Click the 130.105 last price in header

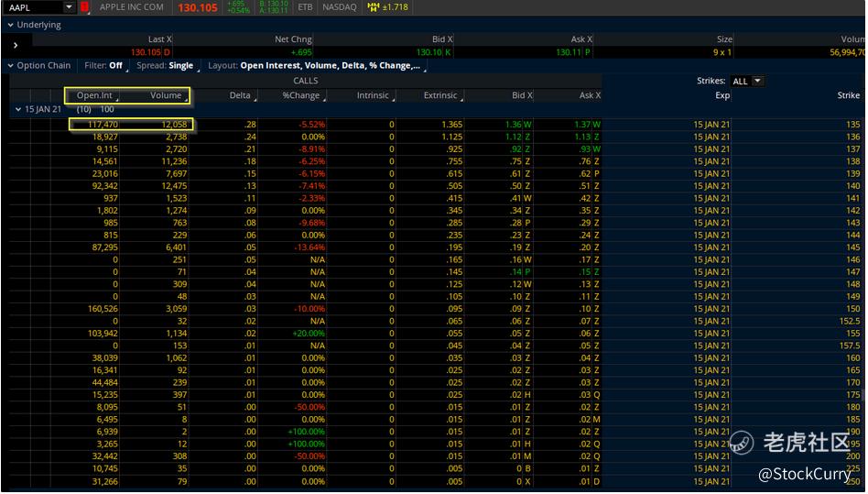coord(198,7)
